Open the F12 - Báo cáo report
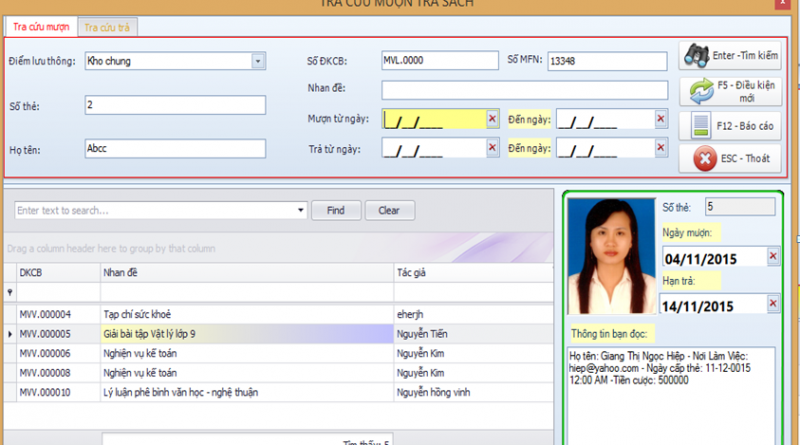The width and height of the screenshot is (800, 445). click(730, 126)
